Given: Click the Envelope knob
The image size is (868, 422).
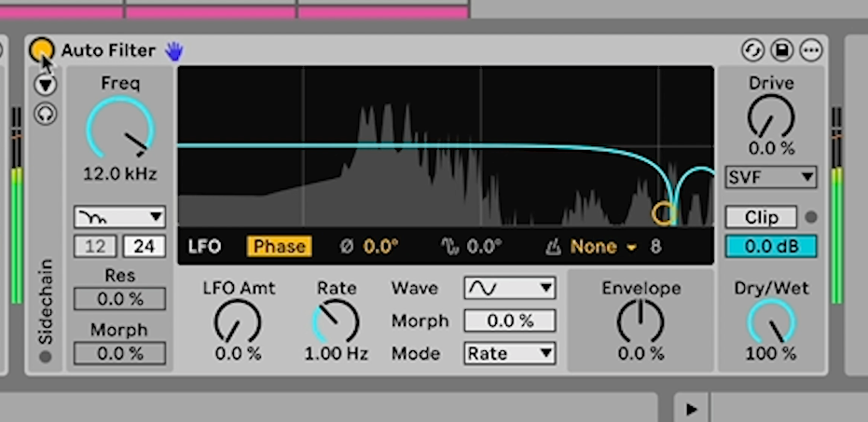Looking at the screenshot, I should tap(641, 320).
